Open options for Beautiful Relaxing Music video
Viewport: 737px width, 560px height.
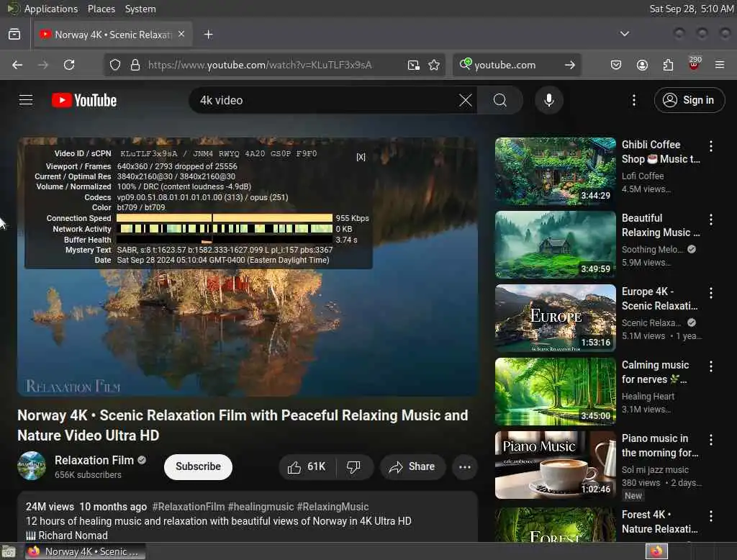click(710, 220)
